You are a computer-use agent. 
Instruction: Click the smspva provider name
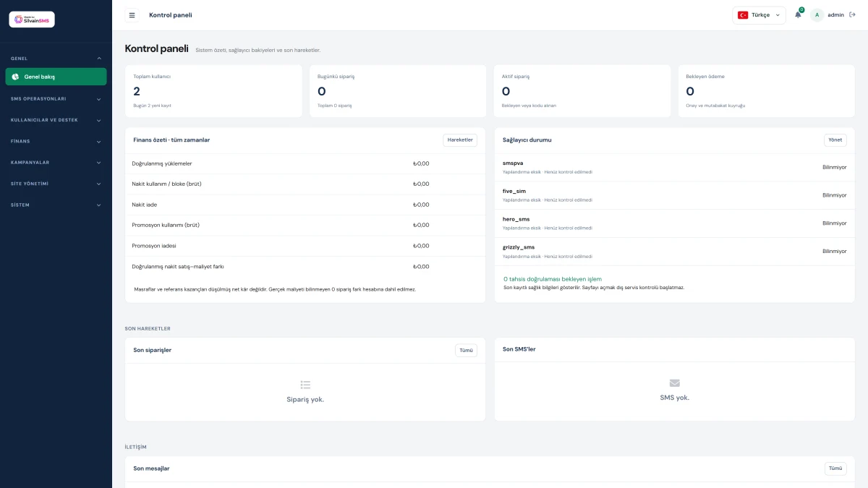pos(513,163)
